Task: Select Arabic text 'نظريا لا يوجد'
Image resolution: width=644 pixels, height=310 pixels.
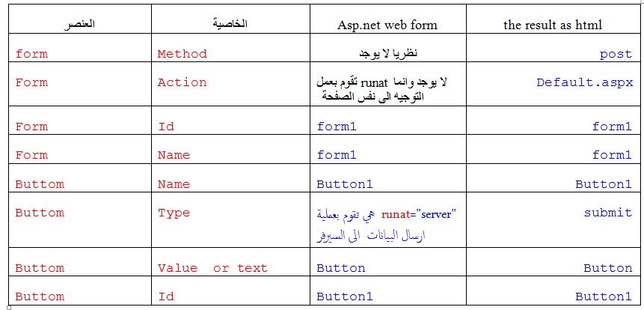Action: point(388,54)
